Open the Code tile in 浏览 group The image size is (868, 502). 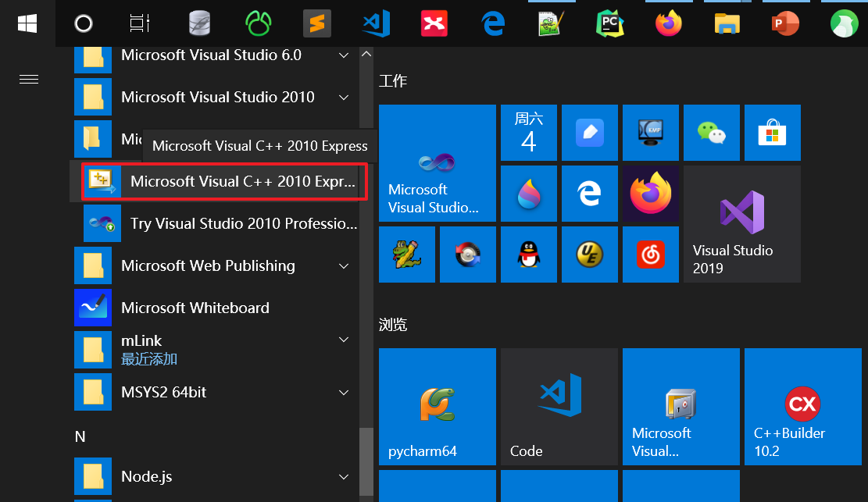point(559,407)
